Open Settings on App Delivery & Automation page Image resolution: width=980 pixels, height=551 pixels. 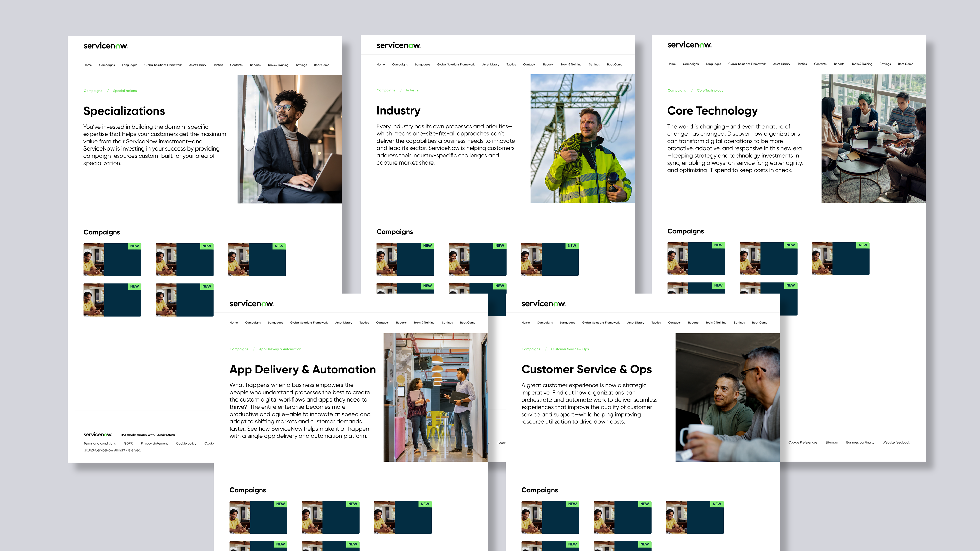[x=447, y=323]
